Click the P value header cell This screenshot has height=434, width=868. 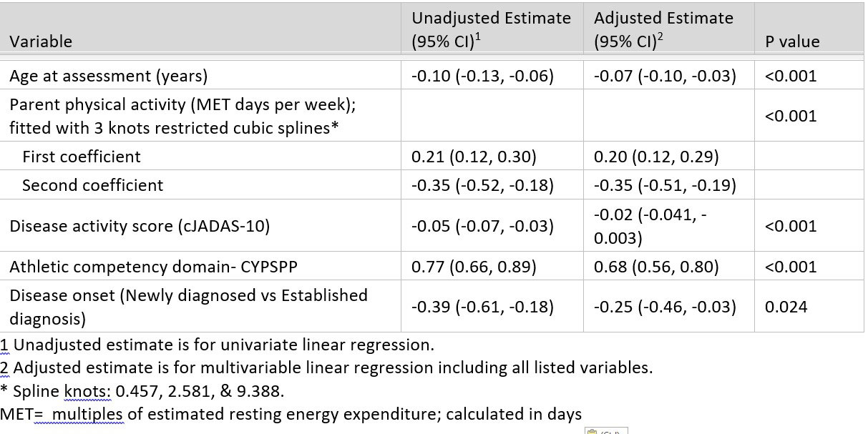pos(792,41)
